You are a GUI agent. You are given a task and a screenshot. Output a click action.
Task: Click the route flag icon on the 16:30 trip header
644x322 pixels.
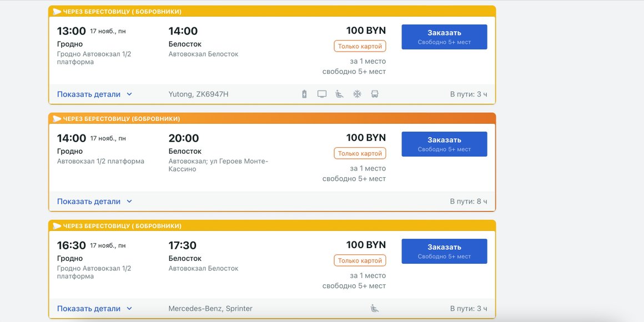tap(57, 226)
